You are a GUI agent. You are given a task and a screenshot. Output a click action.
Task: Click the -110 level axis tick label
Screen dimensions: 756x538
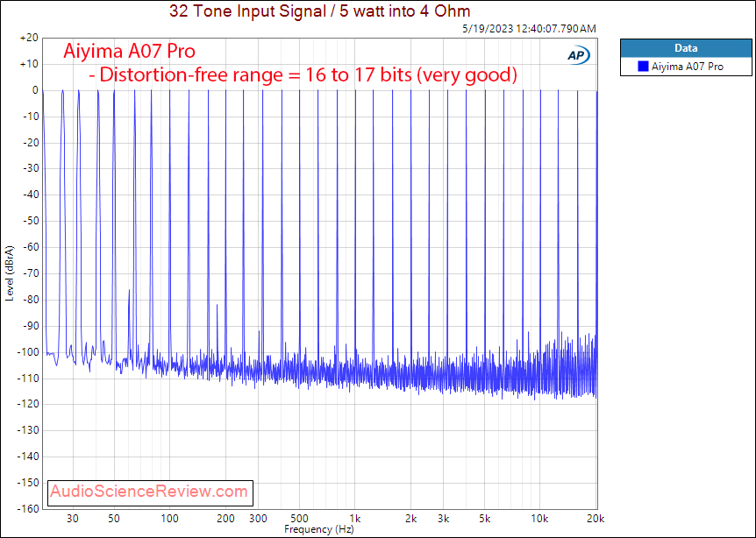(27, 379)
